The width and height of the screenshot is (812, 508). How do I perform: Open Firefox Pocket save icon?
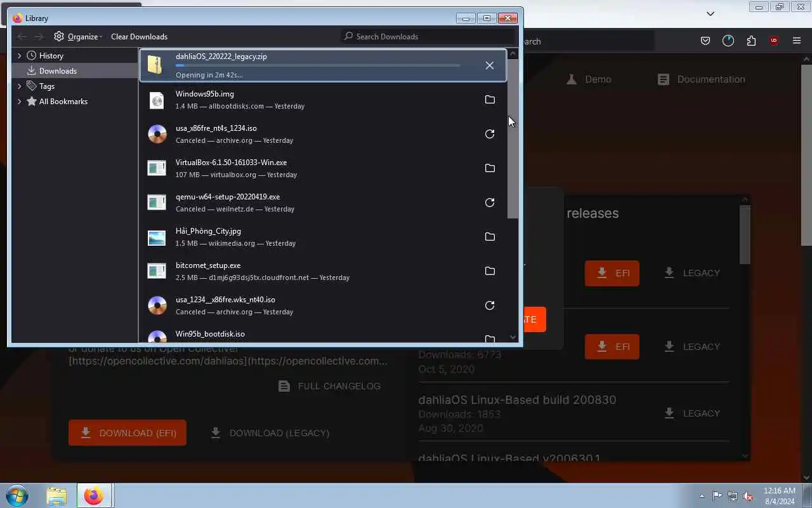[x=705, y=41]
